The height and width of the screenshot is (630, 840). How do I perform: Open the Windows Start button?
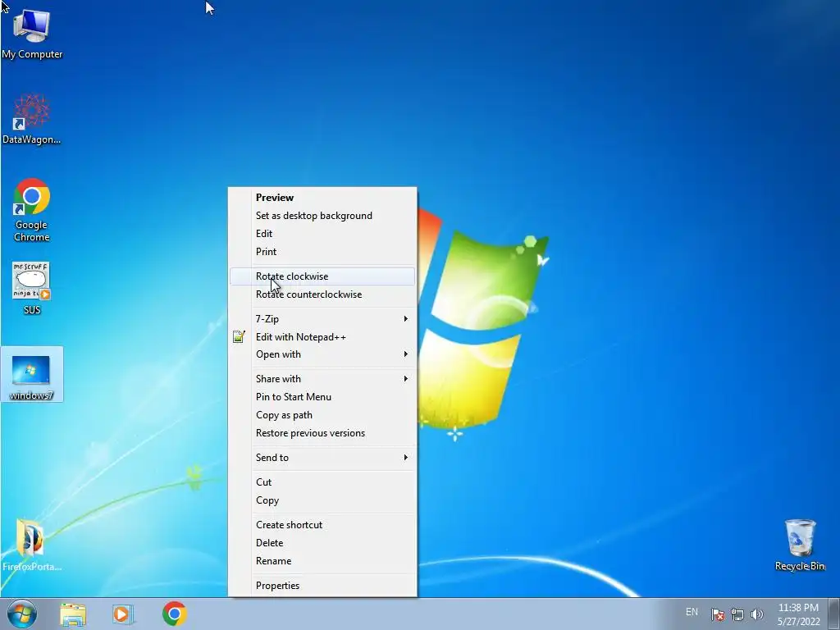[x=22, y=614]
